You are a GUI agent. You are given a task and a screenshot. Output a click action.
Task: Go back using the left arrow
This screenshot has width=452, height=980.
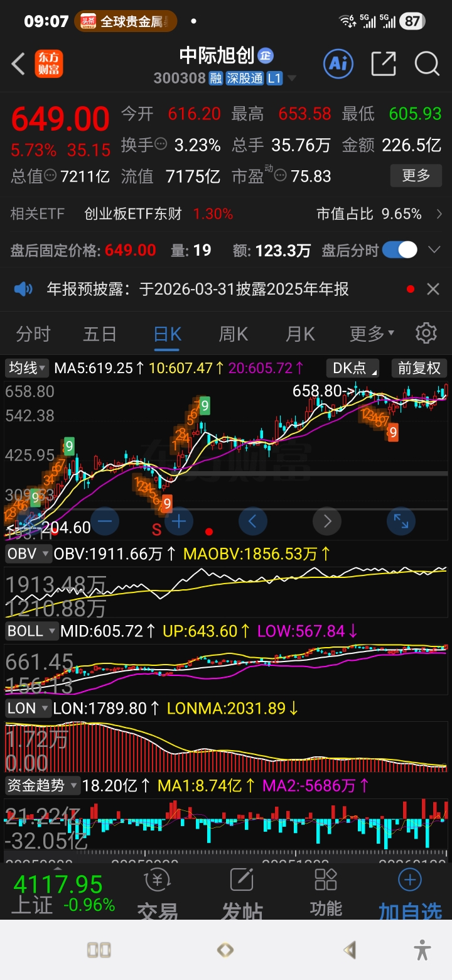pyautogui.click(x=18, y=64)
